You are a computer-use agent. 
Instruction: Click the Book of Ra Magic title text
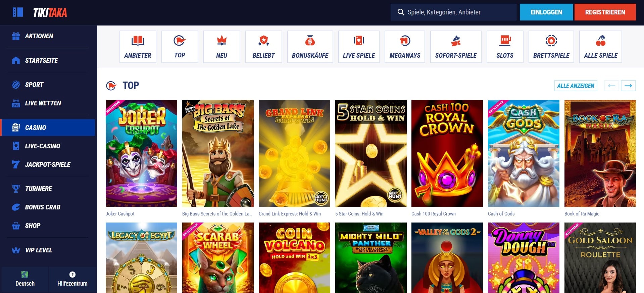click(x=582, y=214)
